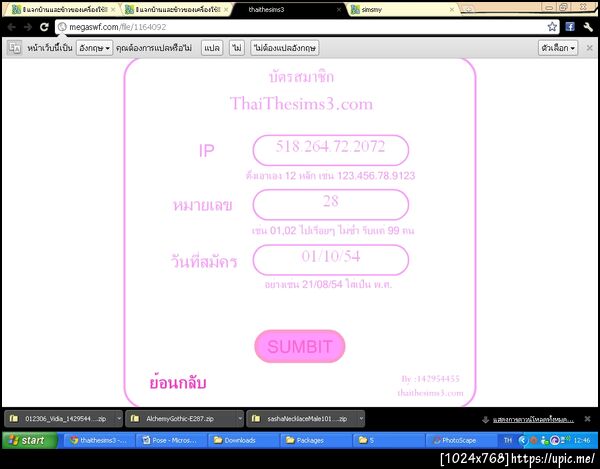The width and height of the screenshot is (600, 469).
Task: Open the ตัวเลือก options dropdown
Action: pos(558,48)
